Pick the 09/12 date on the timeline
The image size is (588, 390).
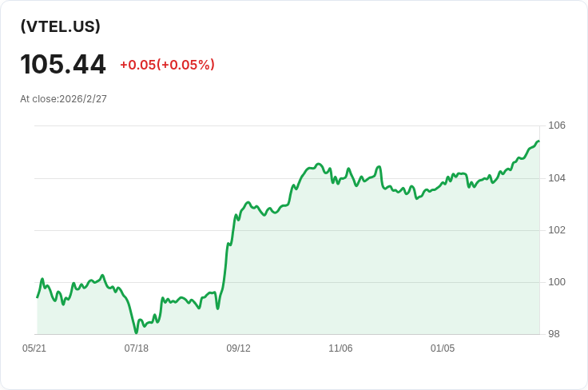pos(238,348)
